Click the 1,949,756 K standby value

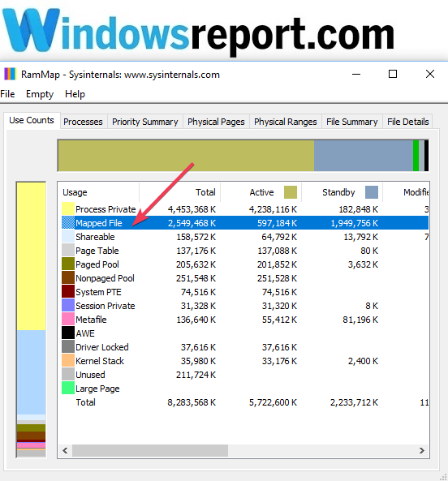(354, 223)
